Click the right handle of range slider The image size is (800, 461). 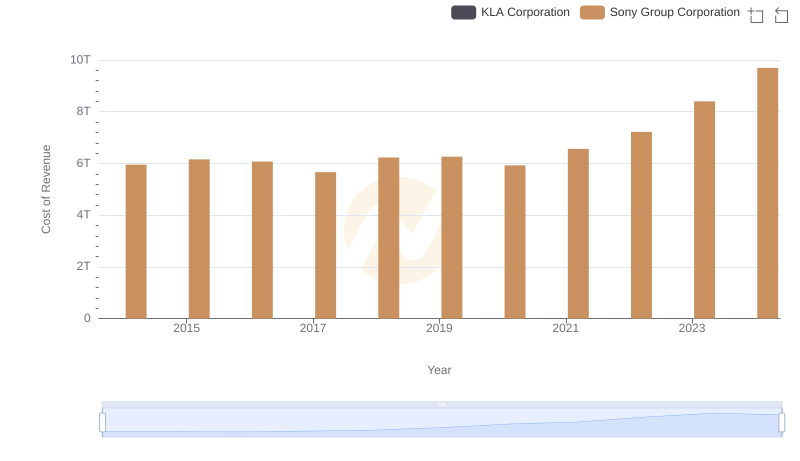(782, 423)
